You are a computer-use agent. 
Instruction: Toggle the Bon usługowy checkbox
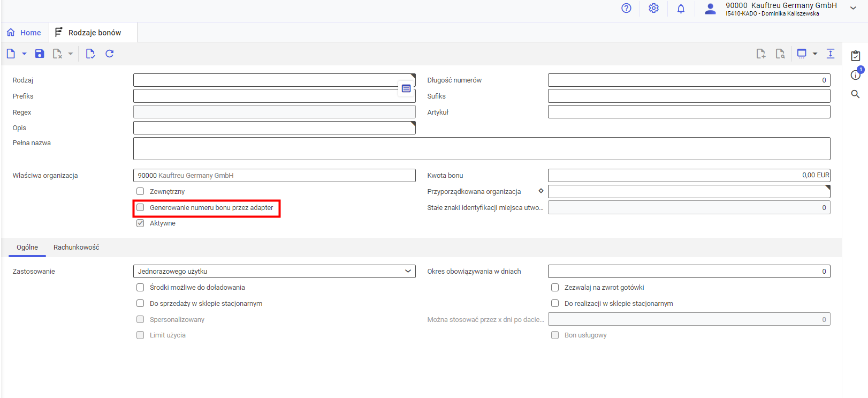(555, 335)
